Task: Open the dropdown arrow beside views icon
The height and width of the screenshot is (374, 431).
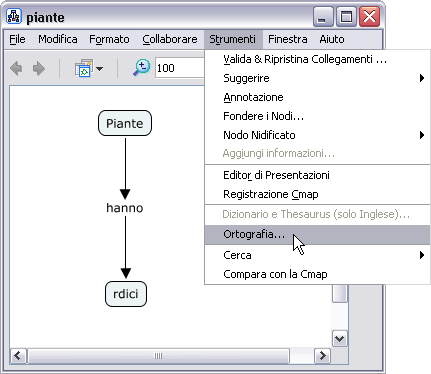Action: click(99, 69)
